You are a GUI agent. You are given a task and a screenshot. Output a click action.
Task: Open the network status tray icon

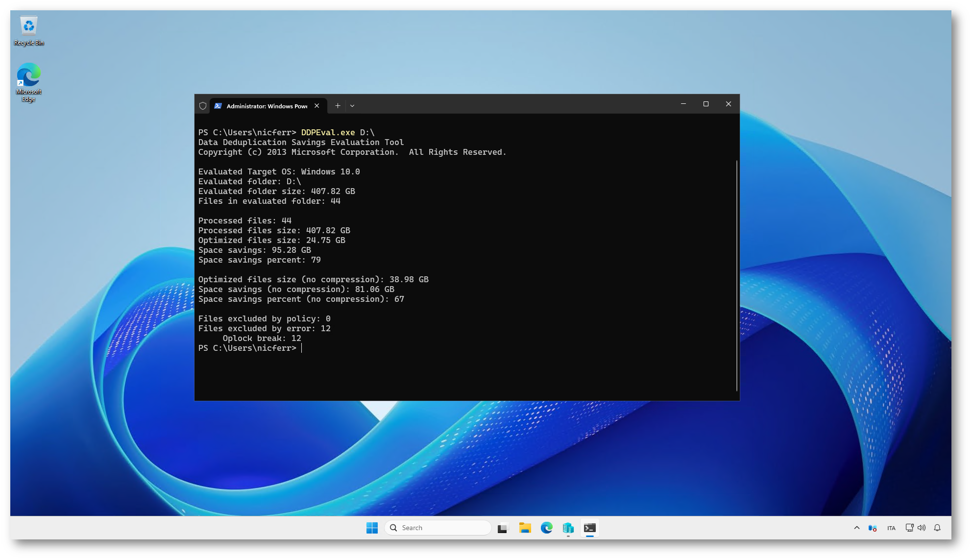click(909, 528)
